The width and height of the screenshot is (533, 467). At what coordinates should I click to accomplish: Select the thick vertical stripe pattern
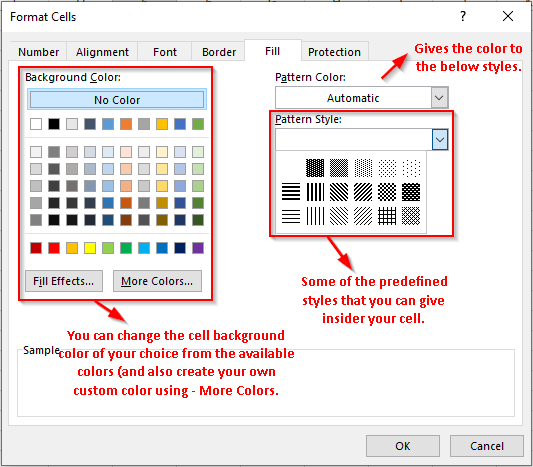[x=315, y=192]
